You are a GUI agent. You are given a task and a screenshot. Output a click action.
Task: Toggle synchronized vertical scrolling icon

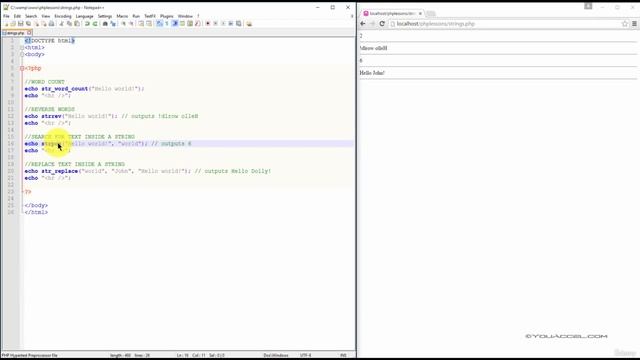pos(141,24)
